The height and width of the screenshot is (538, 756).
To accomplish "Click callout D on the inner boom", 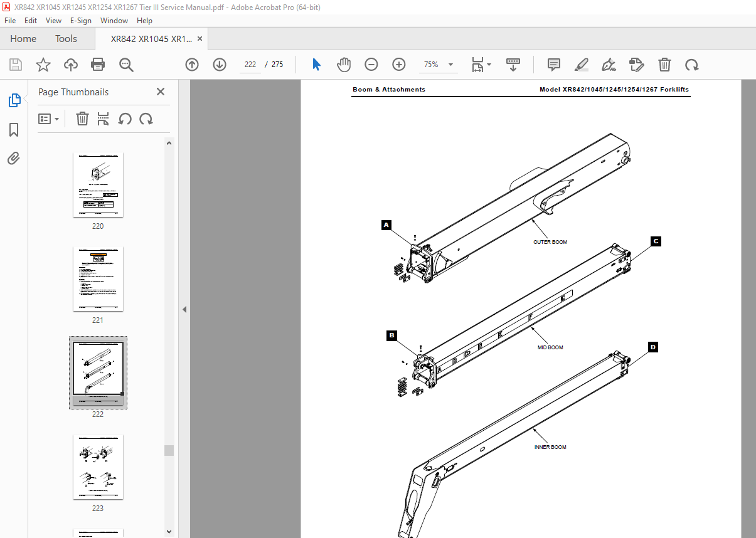I will (653, 347).
